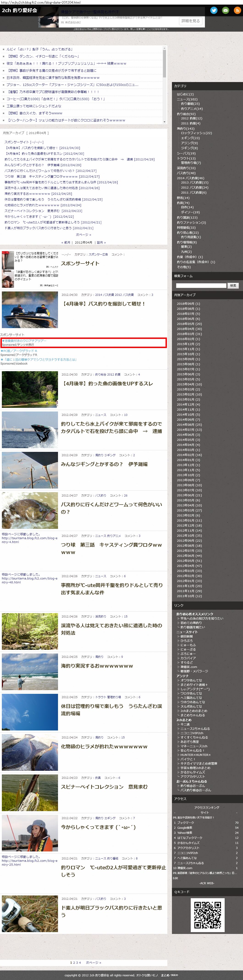243x980 pixels.
Task: Open archive month 2011年10月 (12)
Action: [x=189, y=596]
